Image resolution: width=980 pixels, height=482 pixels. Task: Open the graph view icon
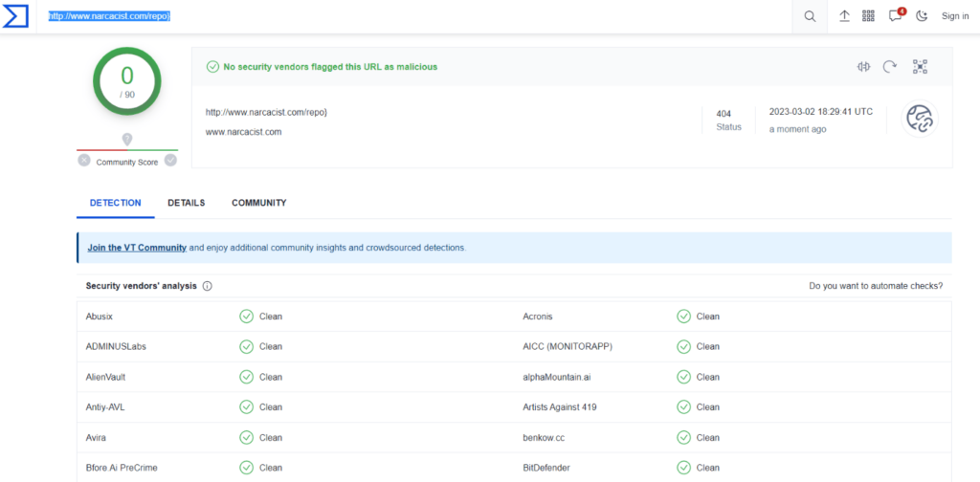pos(920,66)
